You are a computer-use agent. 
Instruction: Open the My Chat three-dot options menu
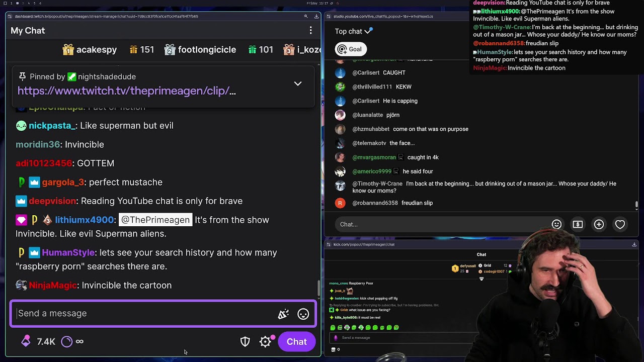[x=310, y=31]
